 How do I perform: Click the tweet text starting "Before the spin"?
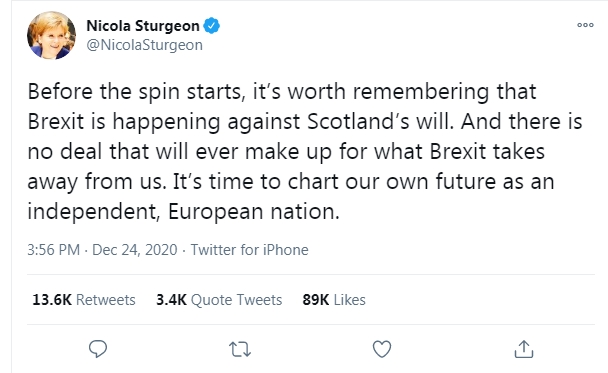(x=305, y=152)
